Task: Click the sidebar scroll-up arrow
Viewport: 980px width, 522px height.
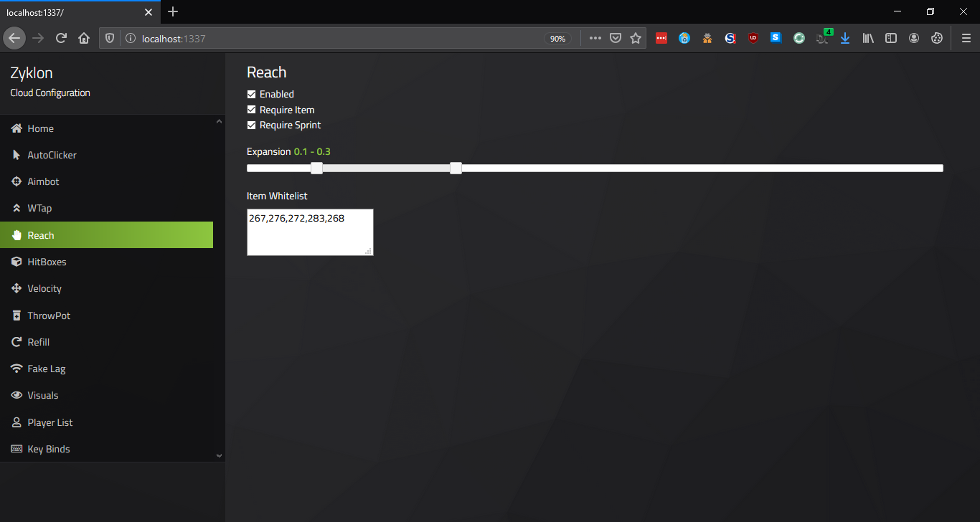Action: tap(219, 122)
